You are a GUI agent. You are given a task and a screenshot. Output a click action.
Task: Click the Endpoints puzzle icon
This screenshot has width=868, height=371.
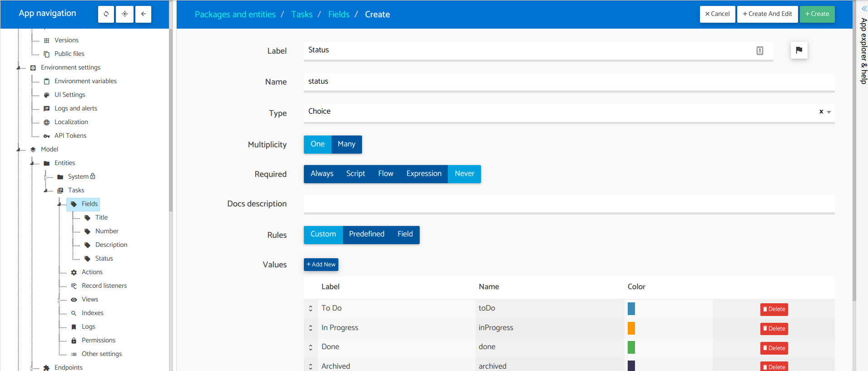pos(46,368)
